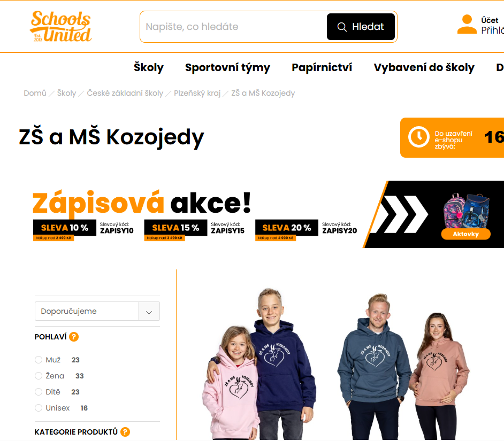Click the Aktovky button in banner
This screenshot has height=441, width=504.
(x=466, y=234)
